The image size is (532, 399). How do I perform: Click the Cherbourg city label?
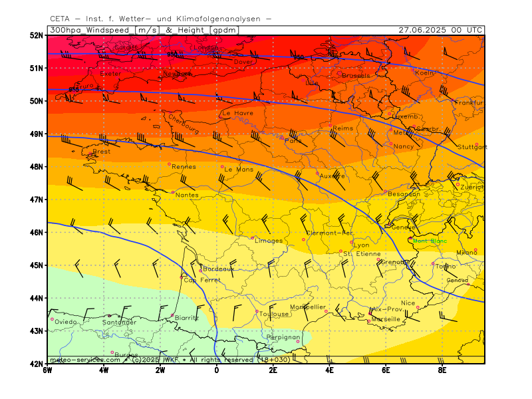pyautogui.click(x=184, y=124)
